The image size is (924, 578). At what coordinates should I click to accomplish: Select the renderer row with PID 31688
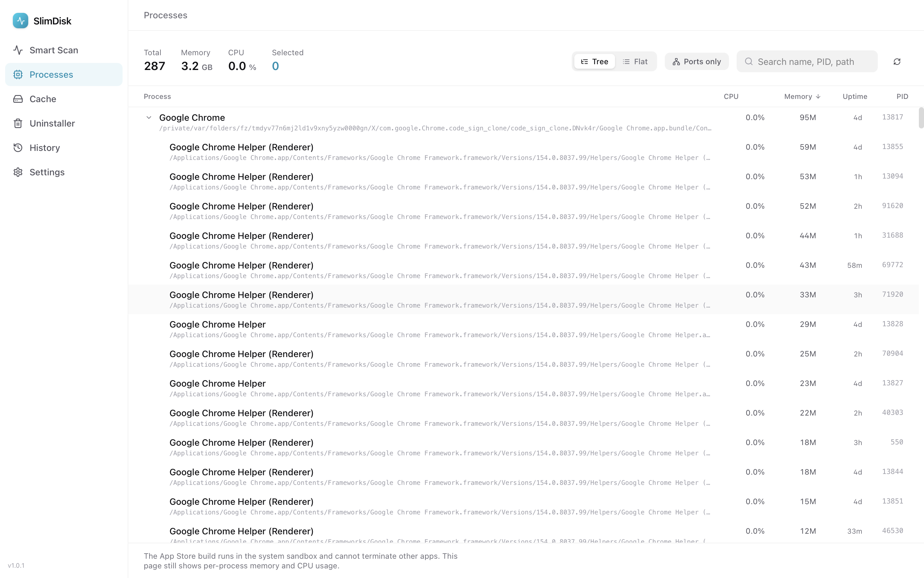click(524, 241)
